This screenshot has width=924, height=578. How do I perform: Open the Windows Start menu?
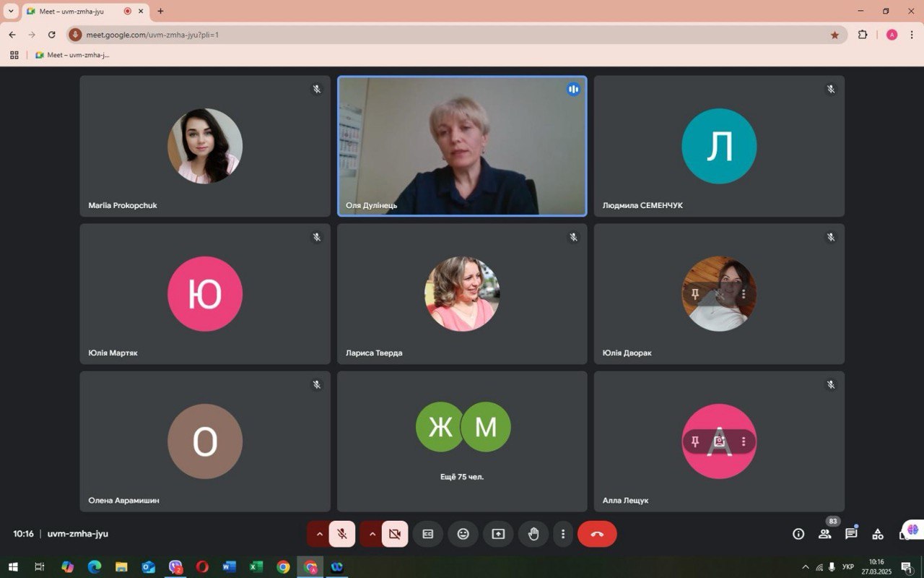click(x=13, y=567)
